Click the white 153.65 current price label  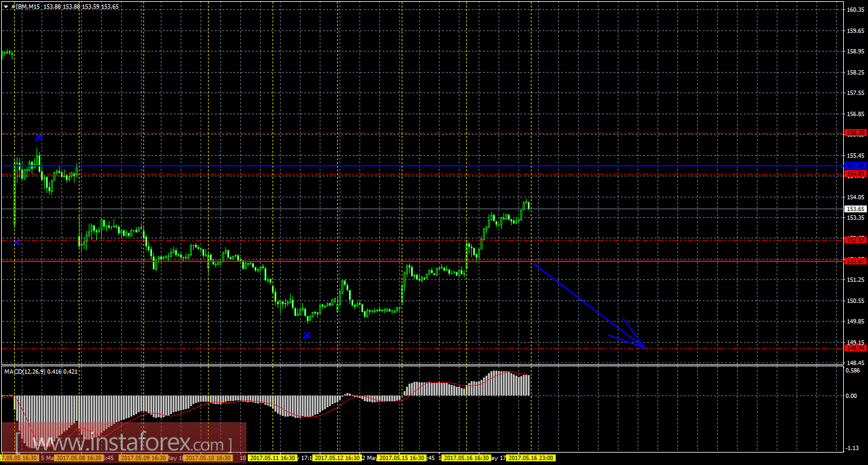pos(856,209)
